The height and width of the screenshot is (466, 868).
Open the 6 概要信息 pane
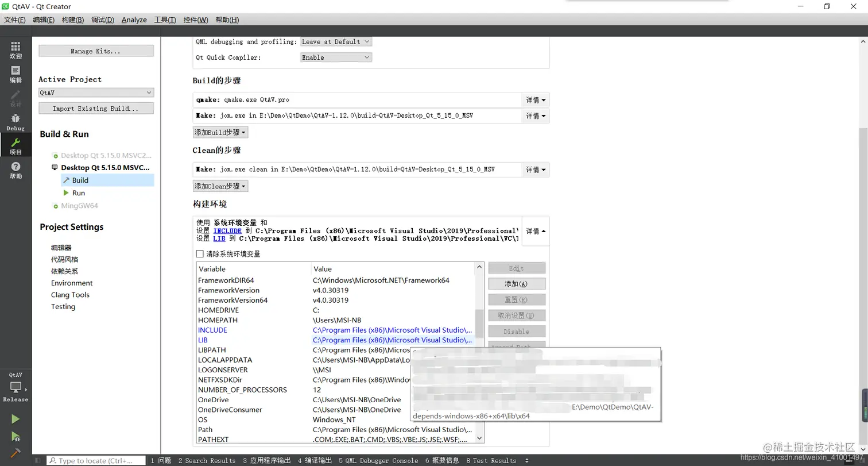[x=442, y=460]
